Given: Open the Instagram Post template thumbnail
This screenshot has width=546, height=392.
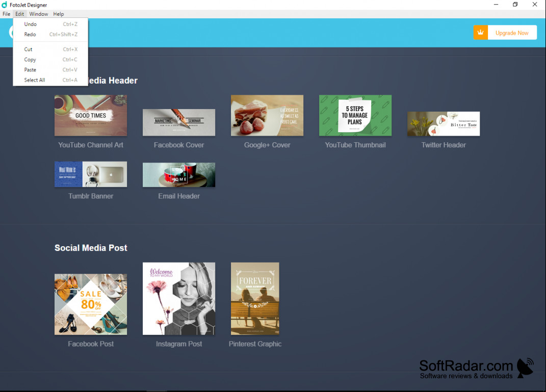Looking at the screenshot, I should pos(178,299).
